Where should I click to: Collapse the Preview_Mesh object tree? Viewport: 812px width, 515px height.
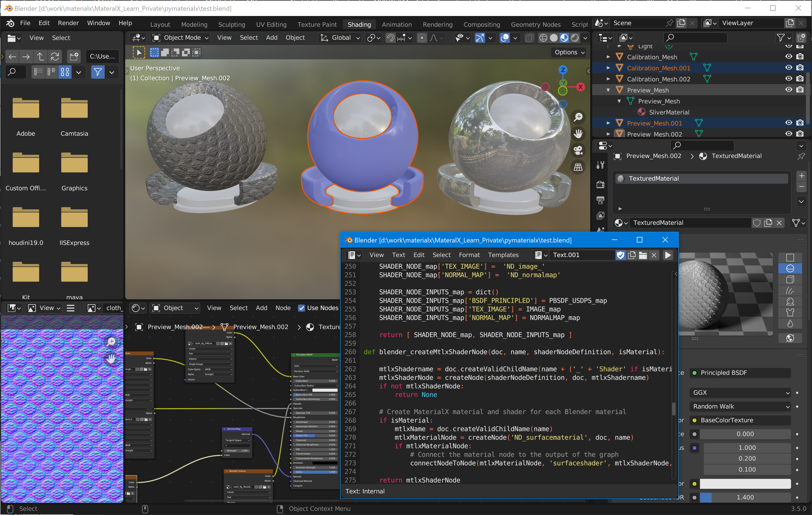tap(608, 90)
